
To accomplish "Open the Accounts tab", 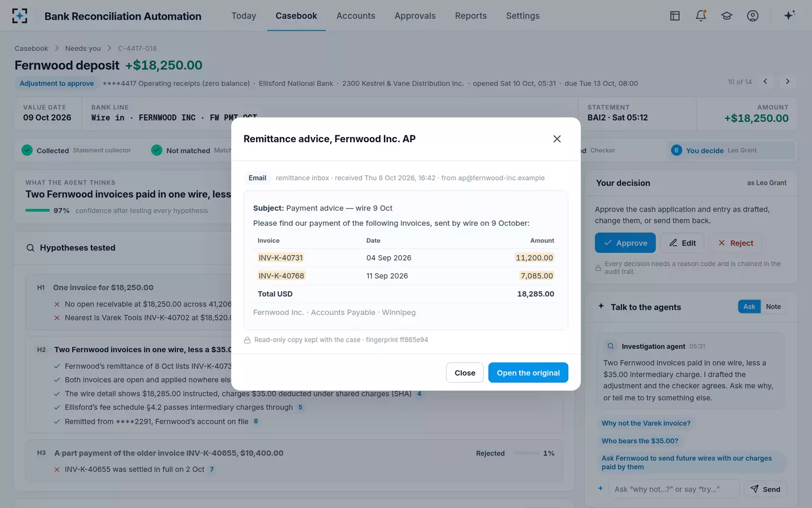I will coord(356,16).
